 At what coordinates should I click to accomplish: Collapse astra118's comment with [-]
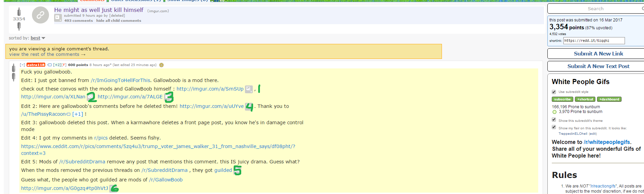tap(22, 65)
